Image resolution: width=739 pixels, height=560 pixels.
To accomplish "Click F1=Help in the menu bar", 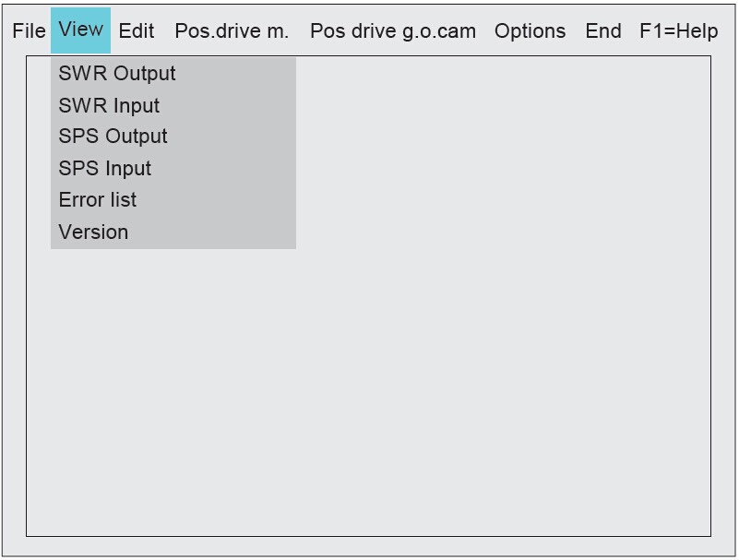I will click(x=679, y=31).
